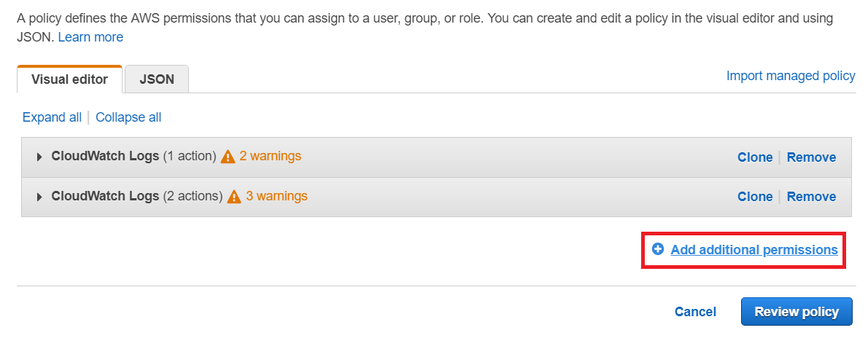
Task: Clone the CloudWatch Logs (2 actions) statement
Action: (x=754, y=197)
